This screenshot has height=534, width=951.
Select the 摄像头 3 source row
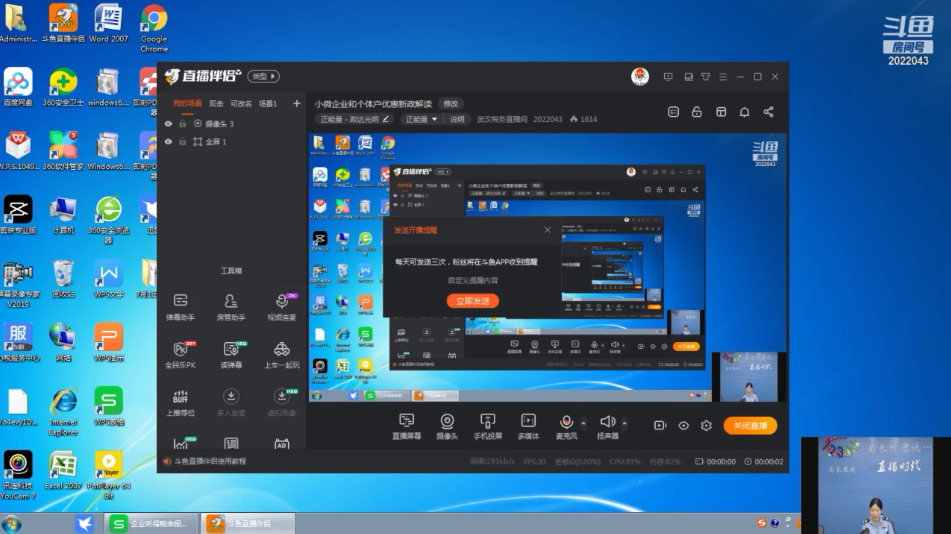233,123
